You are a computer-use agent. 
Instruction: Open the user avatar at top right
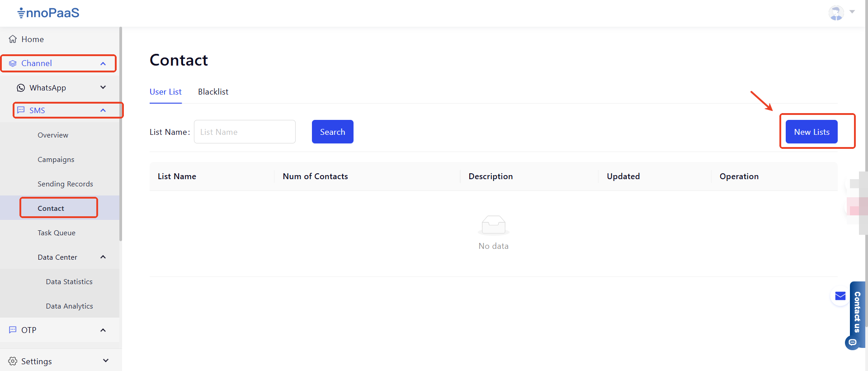[x=836, y=13]
